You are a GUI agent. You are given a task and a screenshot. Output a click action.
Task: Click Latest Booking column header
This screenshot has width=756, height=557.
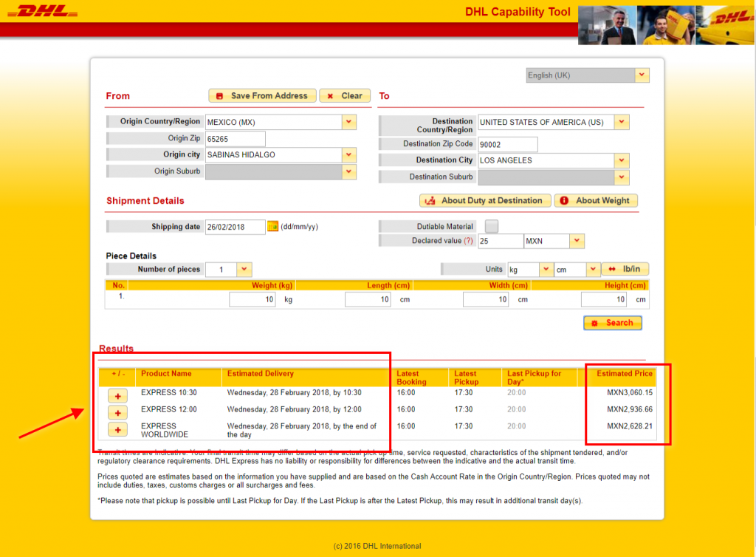coord(411,377)
